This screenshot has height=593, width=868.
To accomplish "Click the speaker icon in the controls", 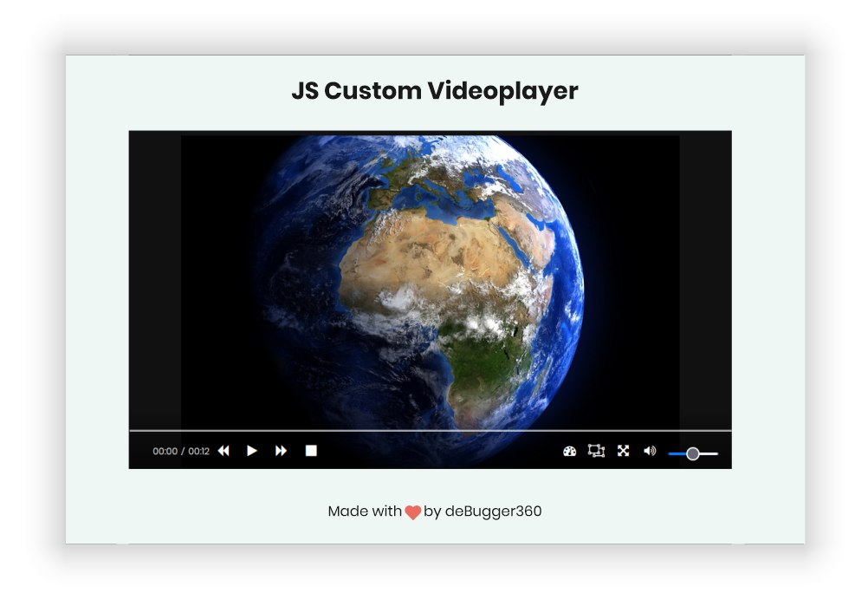I will [x=651, y=450].
